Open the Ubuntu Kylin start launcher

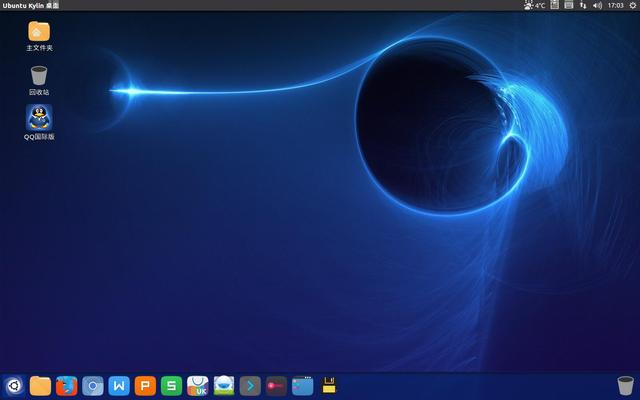14,385
